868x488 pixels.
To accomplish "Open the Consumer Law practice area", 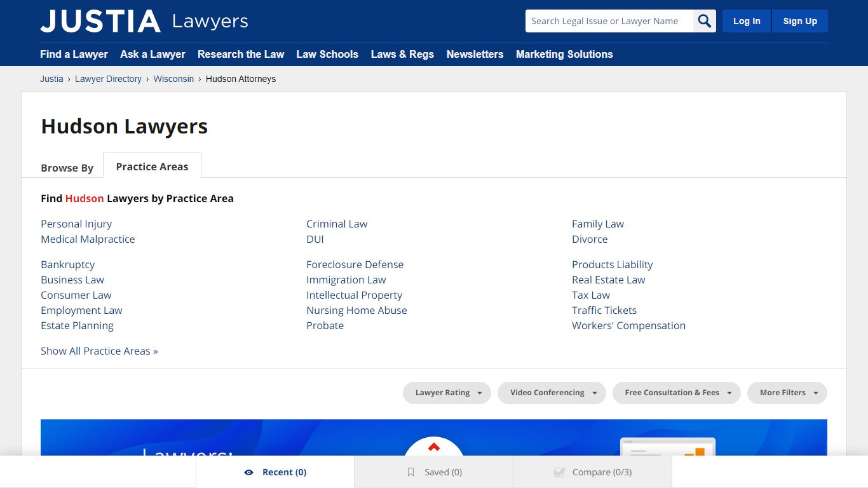I will click(x=76, y=295).
